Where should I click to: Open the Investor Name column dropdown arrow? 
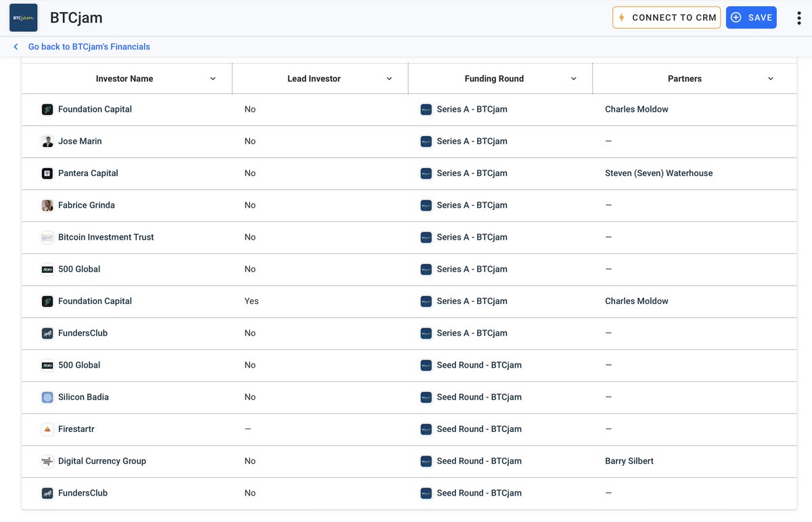point(212,79)
